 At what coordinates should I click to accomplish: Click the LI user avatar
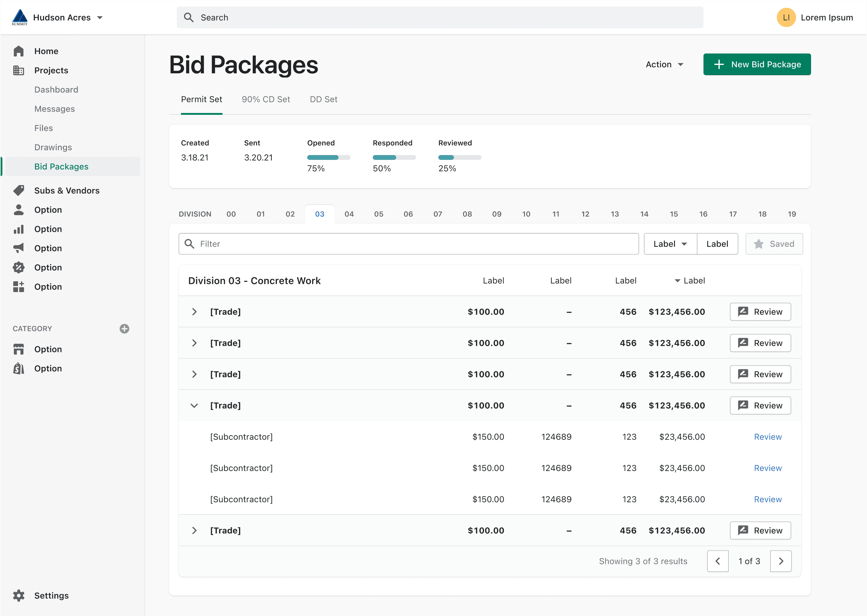(x=786, y=17)
